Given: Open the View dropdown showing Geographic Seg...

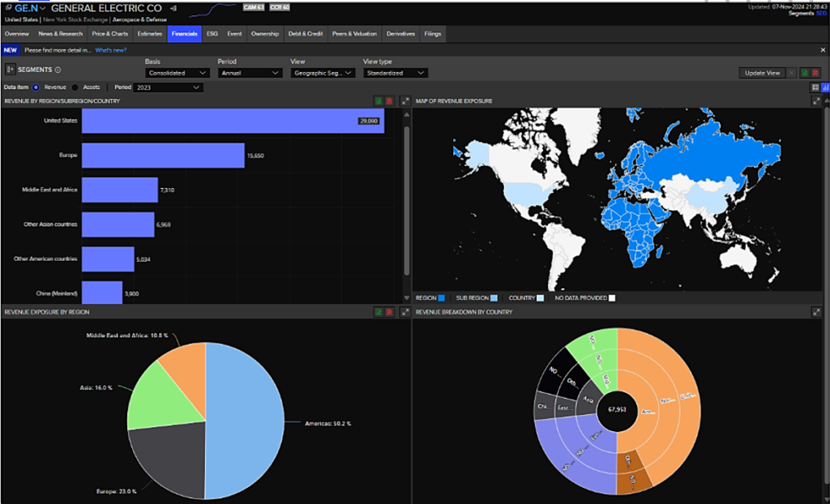Looking at the screenshot, I should coord(323,73).
